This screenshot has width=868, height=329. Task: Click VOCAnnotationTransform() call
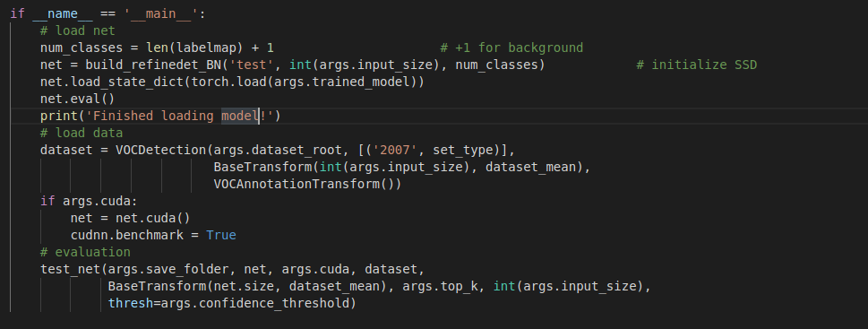(x=304, y=184)
